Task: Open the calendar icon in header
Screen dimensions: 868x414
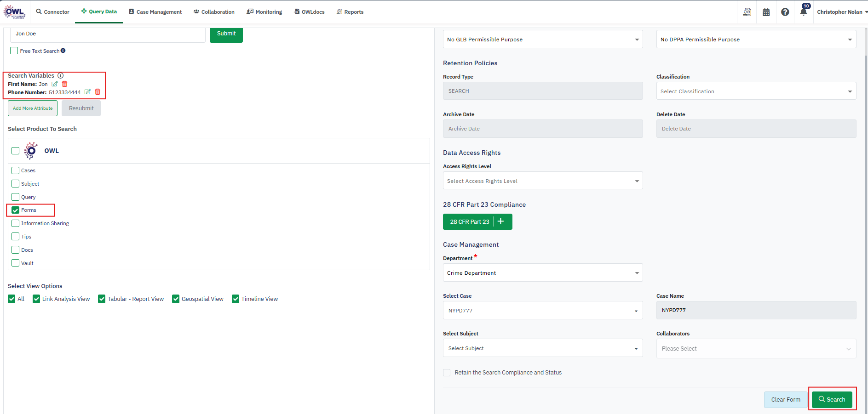Action: click(x=766, y=12)
